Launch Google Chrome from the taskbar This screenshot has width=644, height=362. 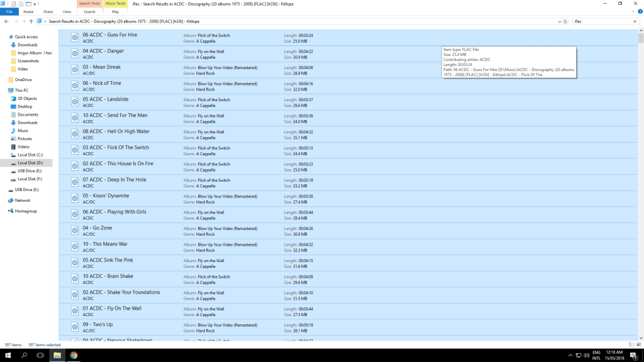(x=73, y=356)
